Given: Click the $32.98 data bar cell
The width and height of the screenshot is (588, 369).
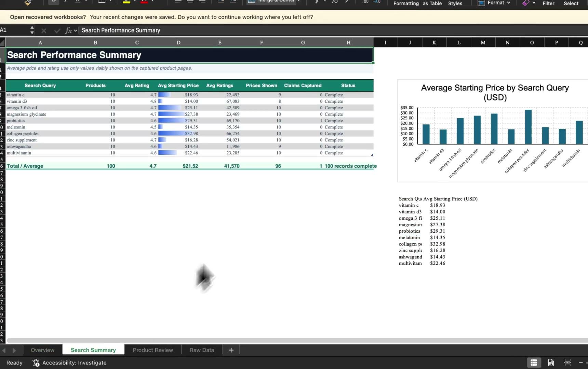Looking at the screenshot, I should [178, 134].
